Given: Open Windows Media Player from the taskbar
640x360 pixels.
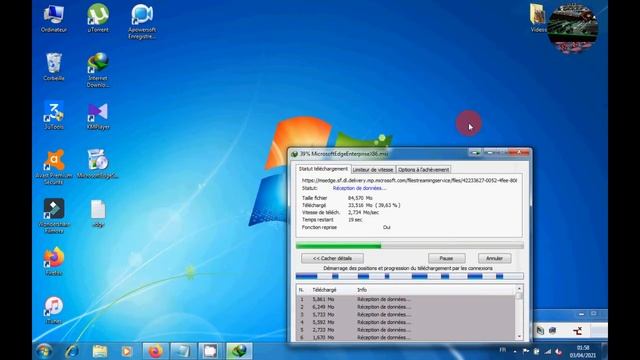Looking at the screenshot, I should click(127, 351).
